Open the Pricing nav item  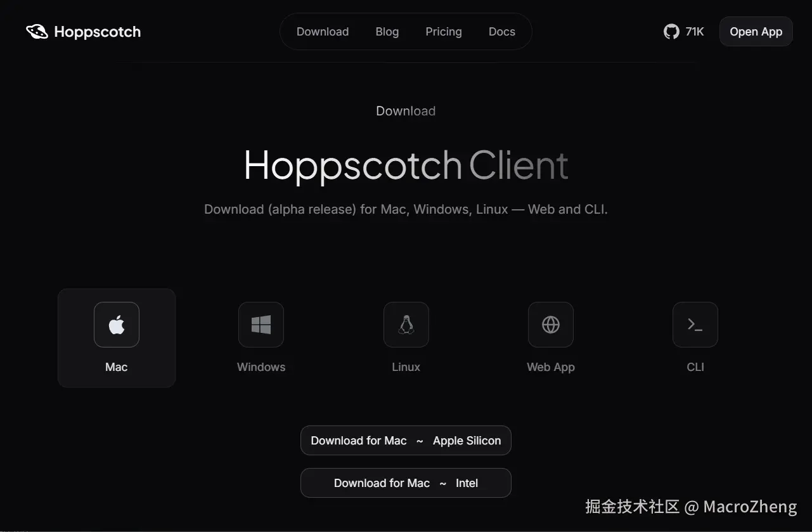point(444,32)
